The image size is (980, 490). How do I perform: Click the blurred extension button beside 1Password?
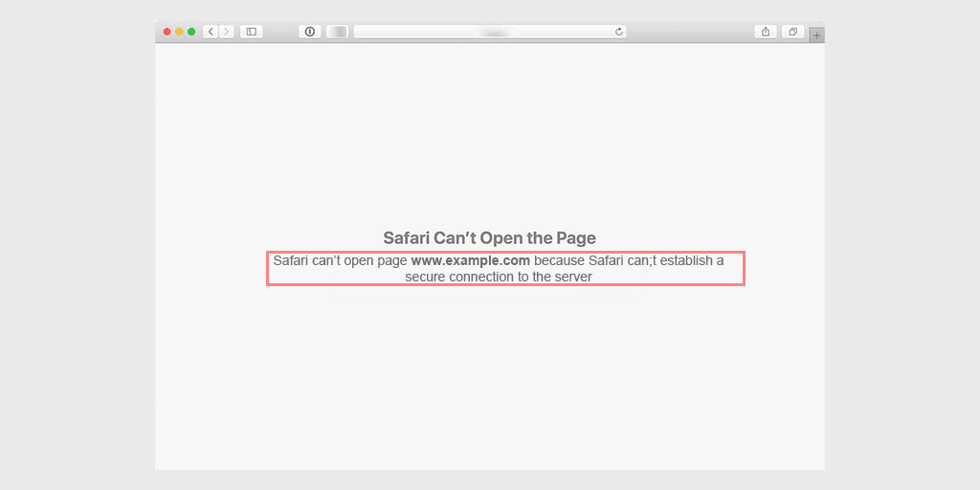pos(337,32)
